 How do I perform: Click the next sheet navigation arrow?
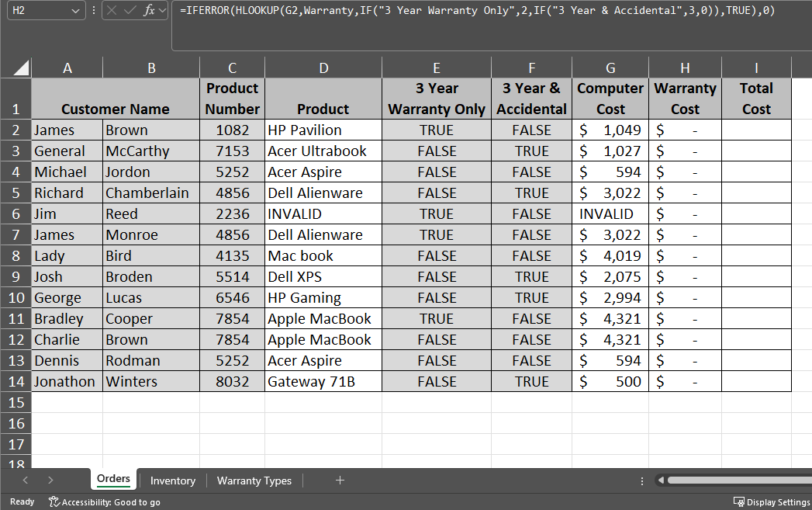tap(50, 481)
